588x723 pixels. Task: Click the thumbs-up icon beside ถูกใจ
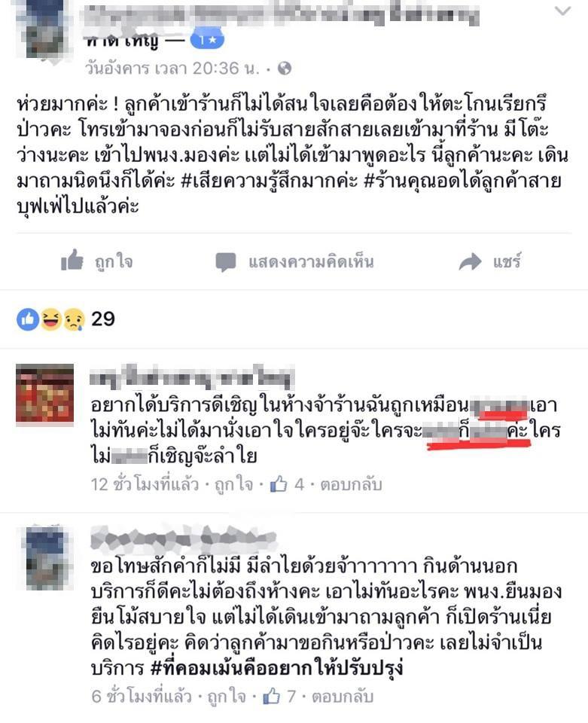[72, 261]
